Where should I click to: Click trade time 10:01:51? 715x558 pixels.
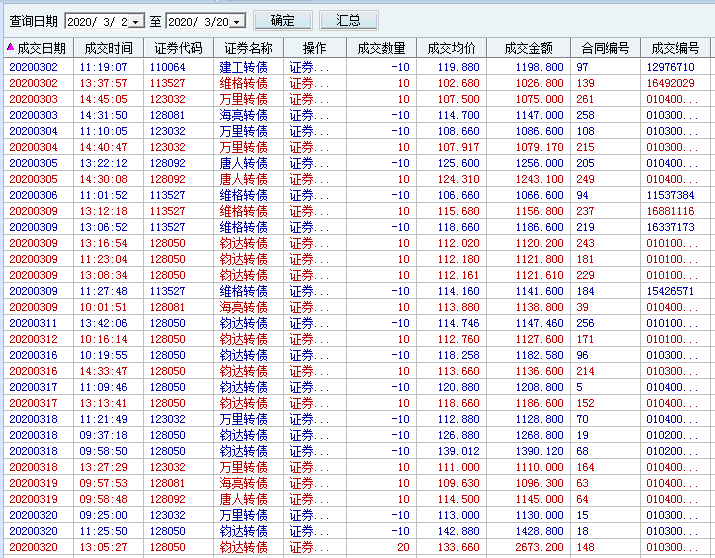103,307
